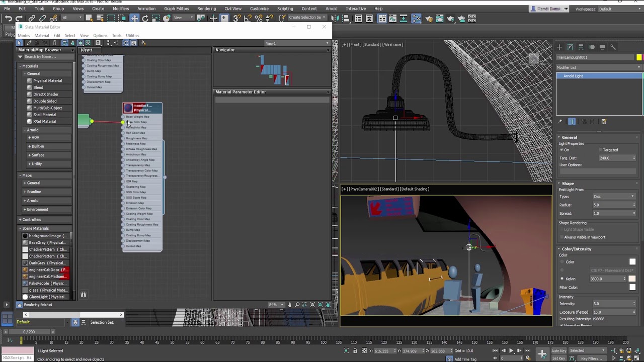Viewport: 644px width, 362px height.
Task: Expand the Controllers group
Action: 21,220
